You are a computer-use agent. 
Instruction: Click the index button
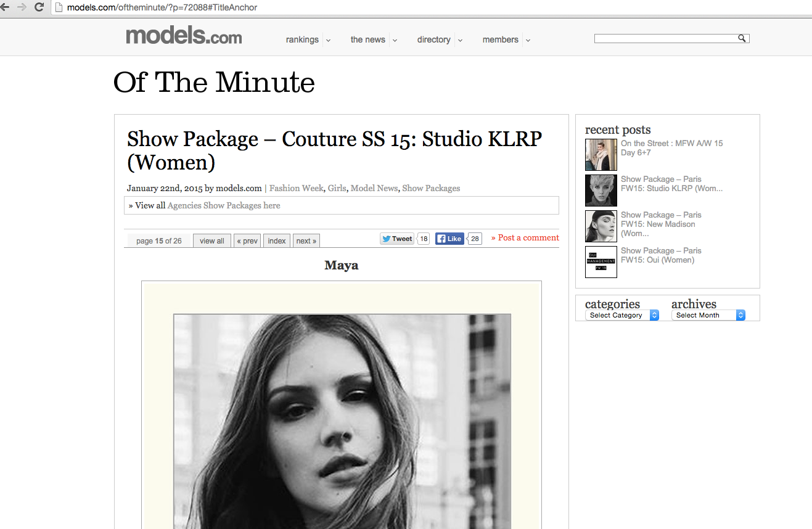277,240
